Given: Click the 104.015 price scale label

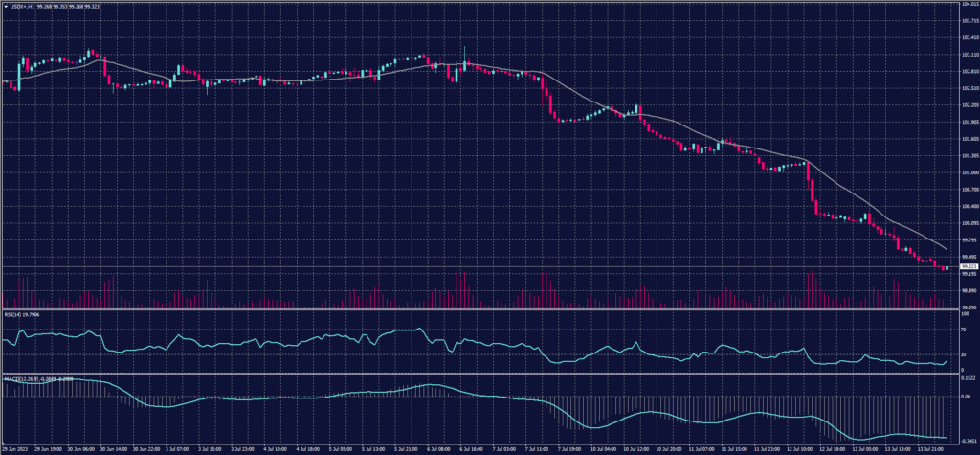Looking at the screenshot, I should [x=962, y=5].
